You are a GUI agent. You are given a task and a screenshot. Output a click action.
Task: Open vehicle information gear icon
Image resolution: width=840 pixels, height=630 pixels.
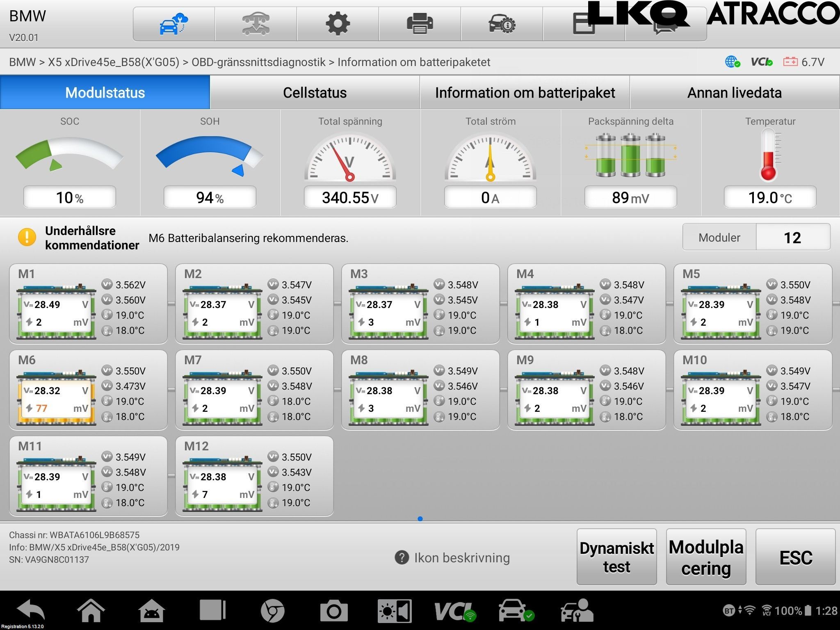(502, 24)
